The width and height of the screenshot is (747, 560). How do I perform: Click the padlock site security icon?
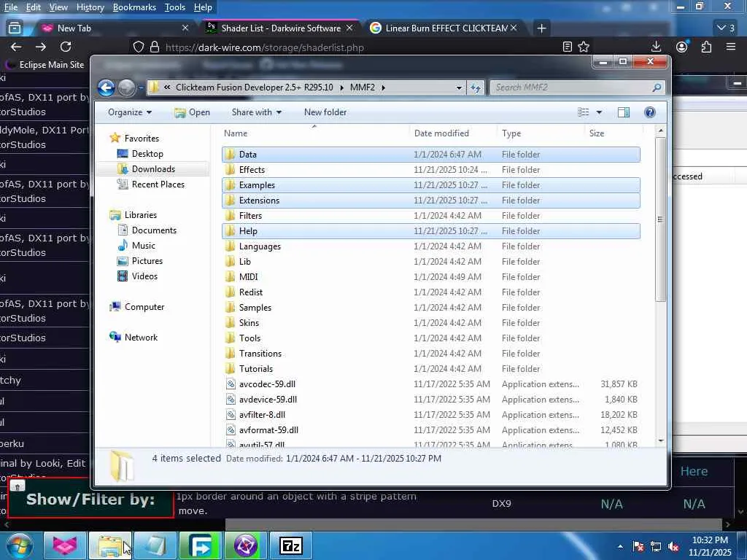tap(155, 47)
